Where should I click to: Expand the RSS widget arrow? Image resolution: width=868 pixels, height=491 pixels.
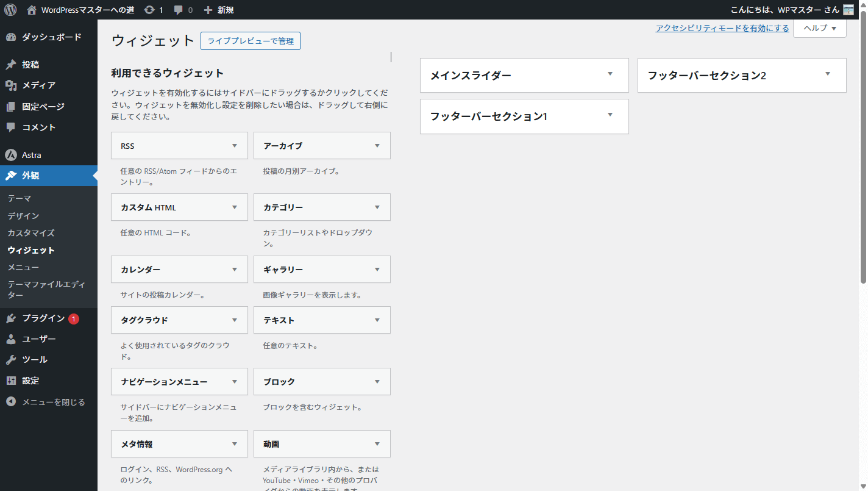235,146
